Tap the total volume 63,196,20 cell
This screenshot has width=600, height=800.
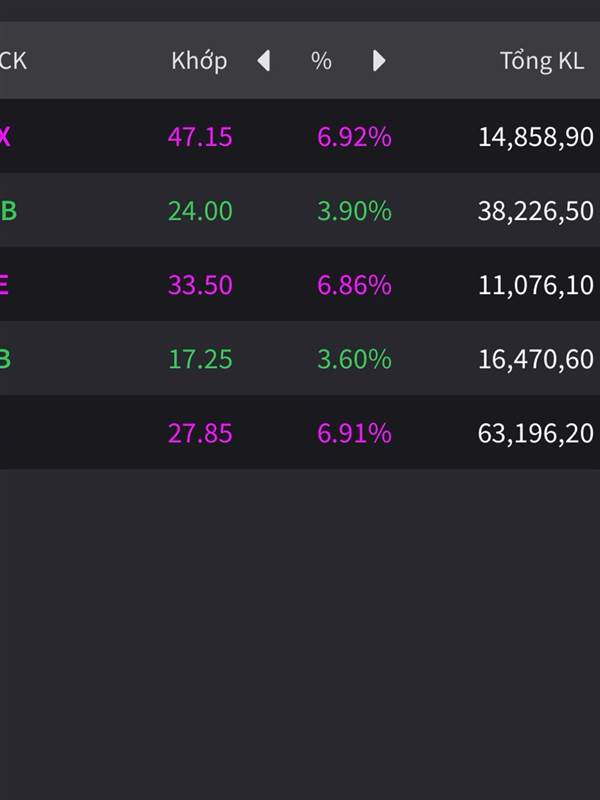pyautogui.click(x=535, y=433)
